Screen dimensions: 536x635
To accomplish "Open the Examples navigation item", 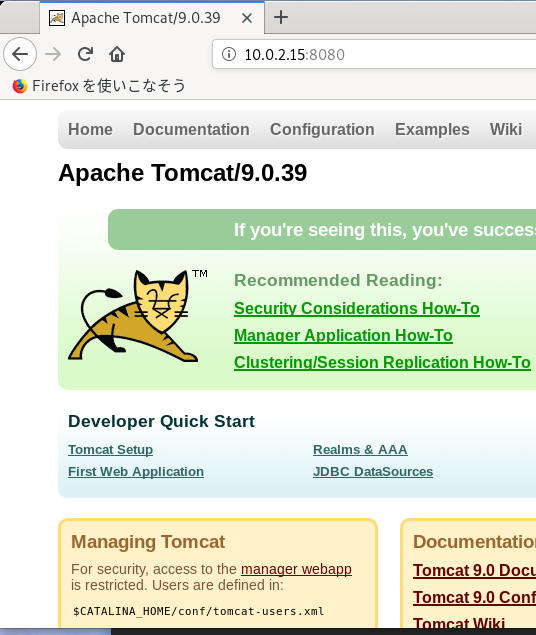I will (432, 130).
